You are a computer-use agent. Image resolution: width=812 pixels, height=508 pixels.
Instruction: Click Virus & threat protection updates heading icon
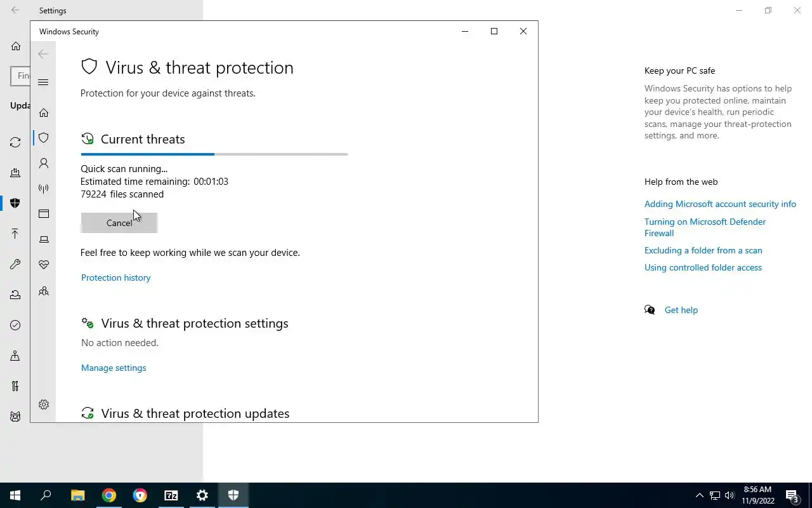pyautogui.click(x=88, y=413)
